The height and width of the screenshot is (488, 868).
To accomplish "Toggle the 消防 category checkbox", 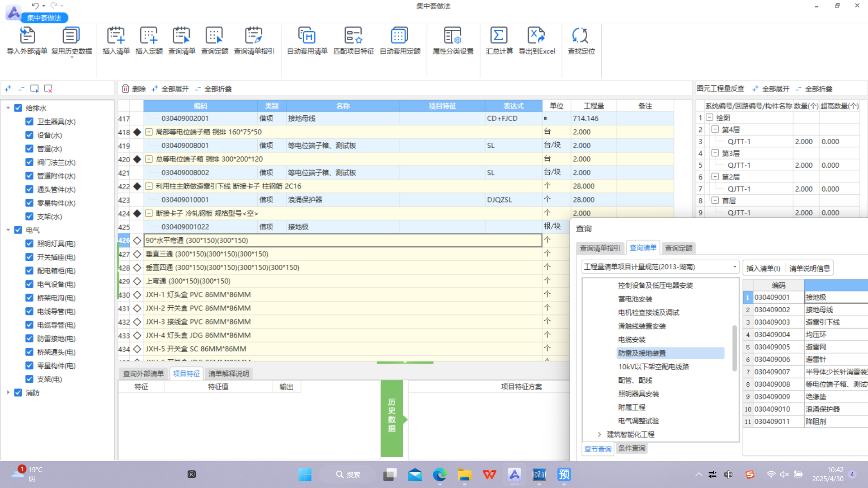I will pyautogui.click(x=18, y=393).
